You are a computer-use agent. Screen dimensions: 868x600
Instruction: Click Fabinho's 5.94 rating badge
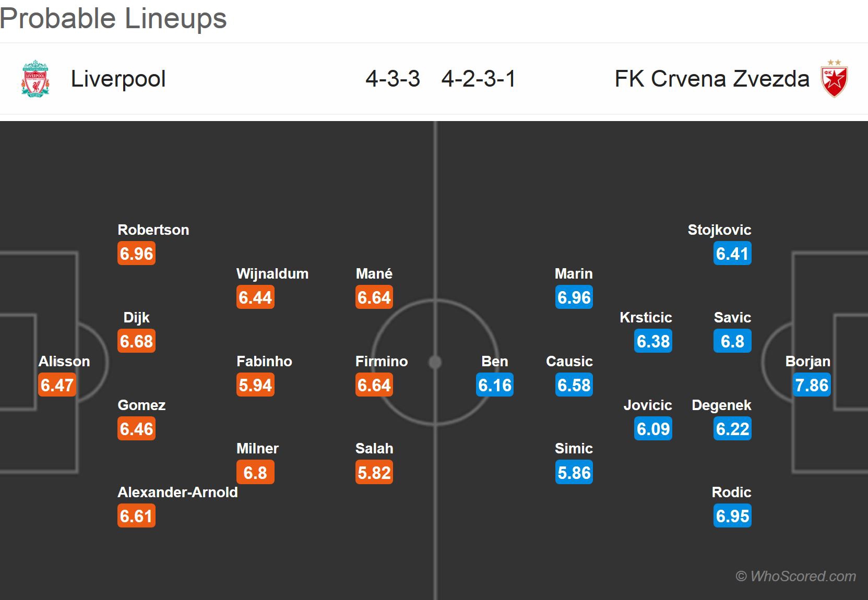(x=255, y=385)
